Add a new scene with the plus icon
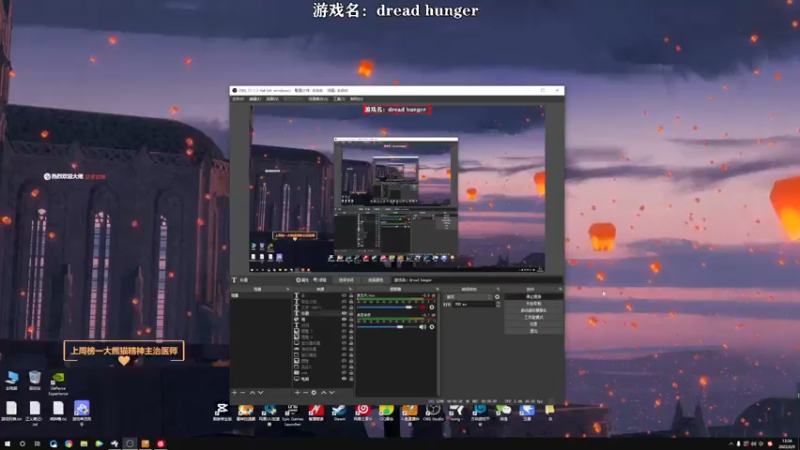The image size is (800, 450). point(234,392)
